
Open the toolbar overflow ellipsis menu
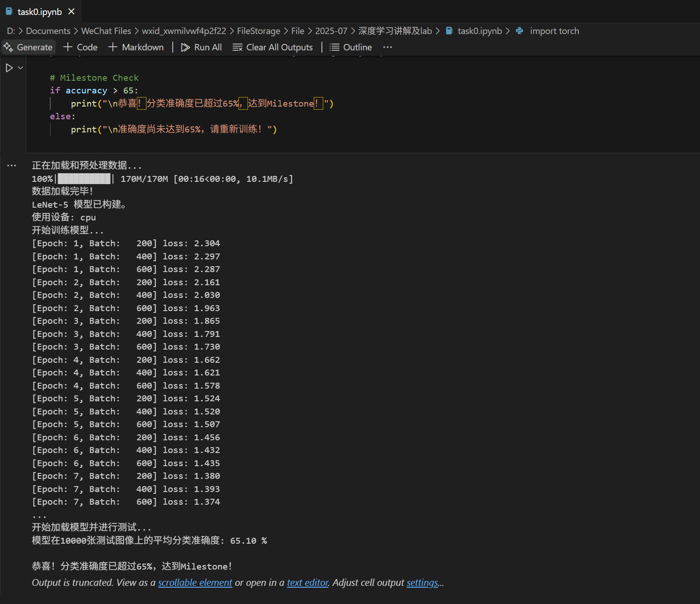point(388,47)
